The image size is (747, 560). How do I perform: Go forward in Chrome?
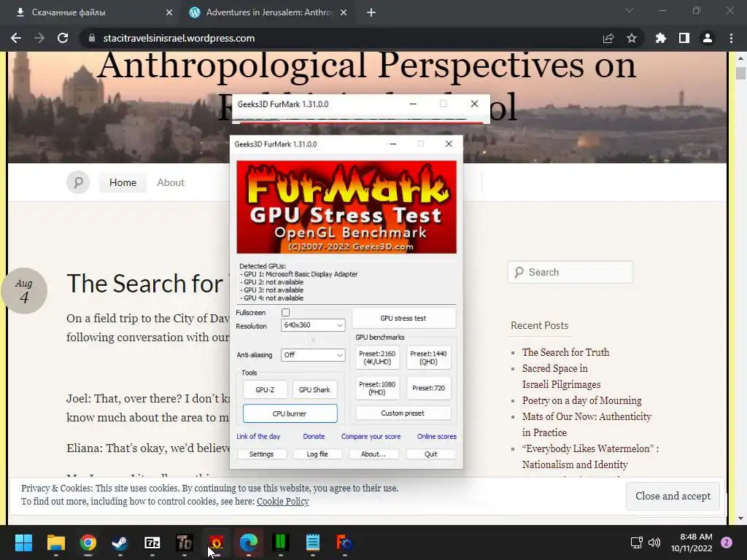[39, 38]
